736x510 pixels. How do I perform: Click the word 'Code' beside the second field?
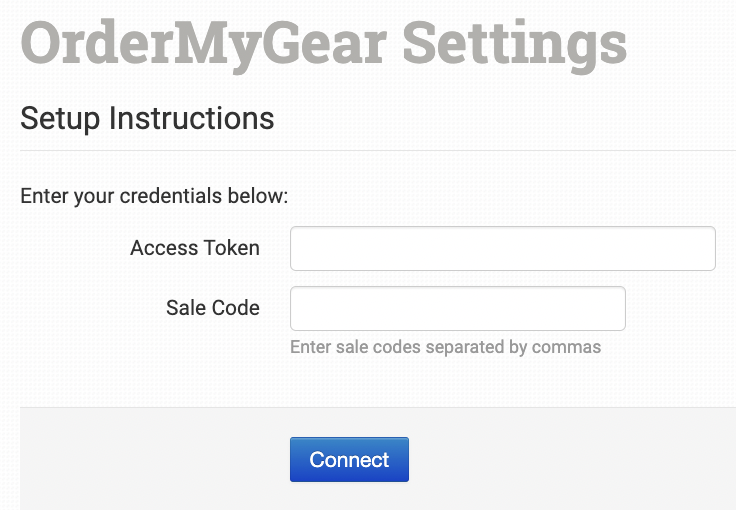pos(236,308)
